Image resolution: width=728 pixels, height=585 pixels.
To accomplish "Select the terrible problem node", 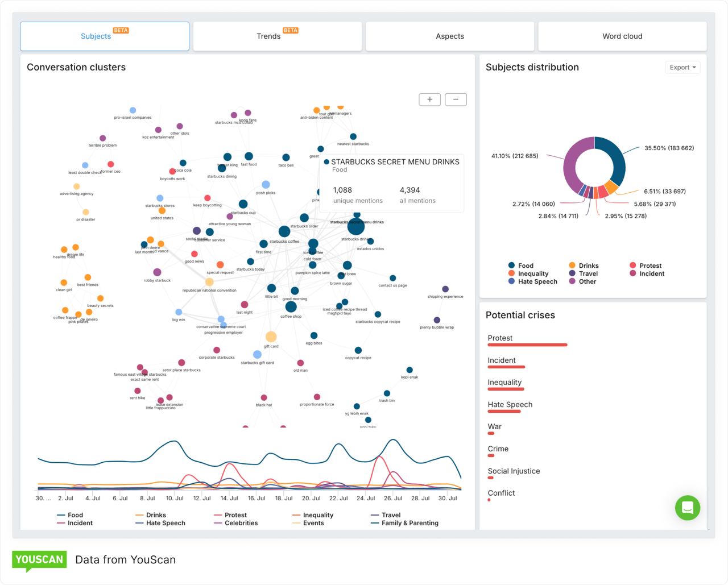I will pos(102,138).
